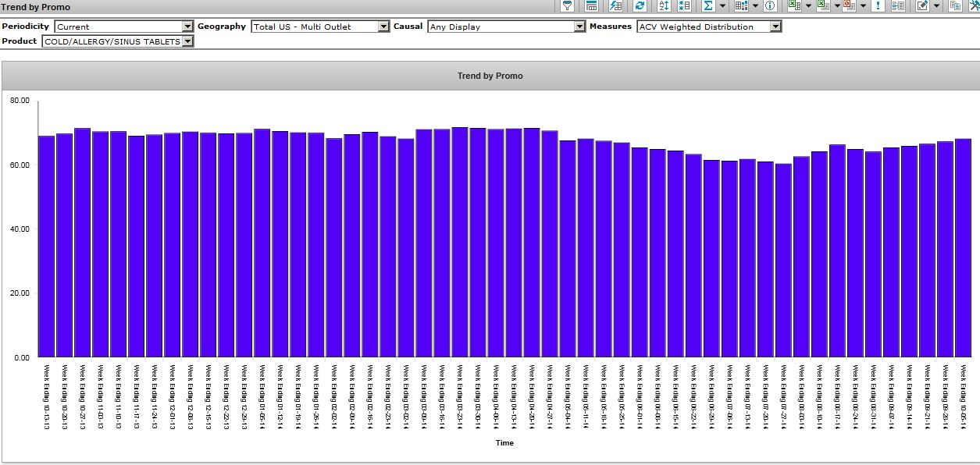
Task: Open the arrow next to sigma icon
Action: coord(722,6)
